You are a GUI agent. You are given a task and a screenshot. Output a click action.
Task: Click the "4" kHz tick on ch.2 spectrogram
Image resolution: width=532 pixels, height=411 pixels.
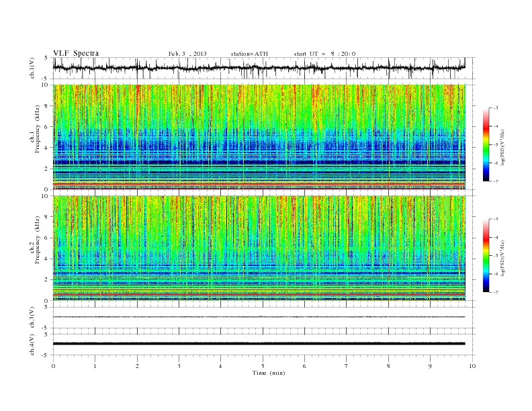pos(47,259)
